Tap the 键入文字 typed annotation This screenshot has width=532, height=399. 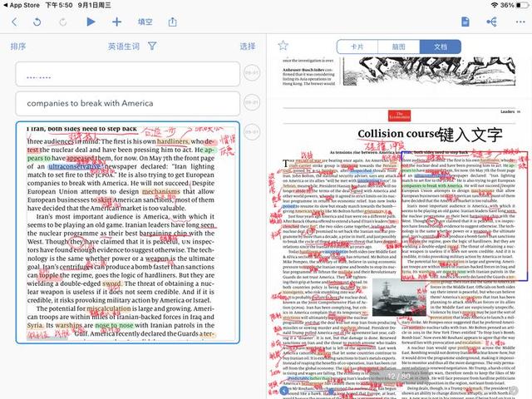pos(470,135)
